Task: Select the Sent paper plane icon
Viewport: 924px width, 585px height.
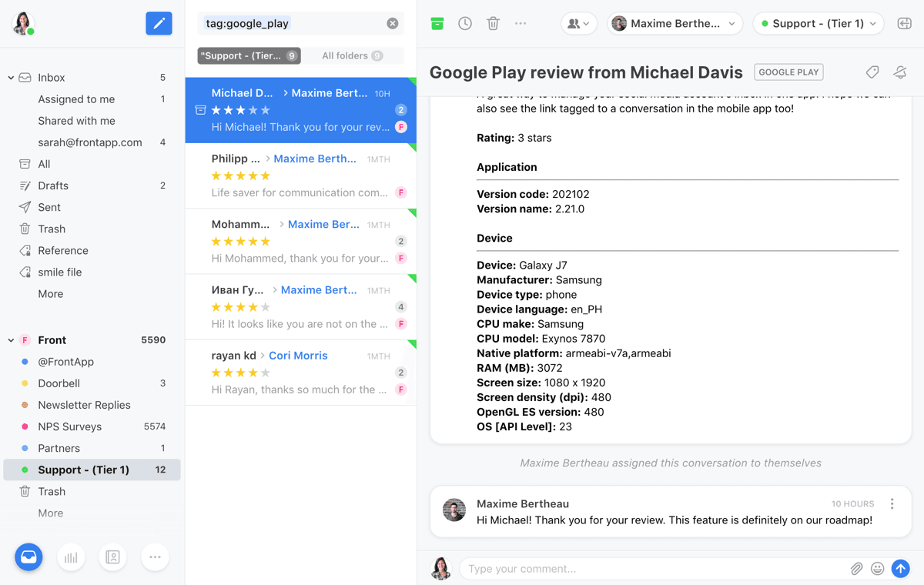Action: (25, 207)
